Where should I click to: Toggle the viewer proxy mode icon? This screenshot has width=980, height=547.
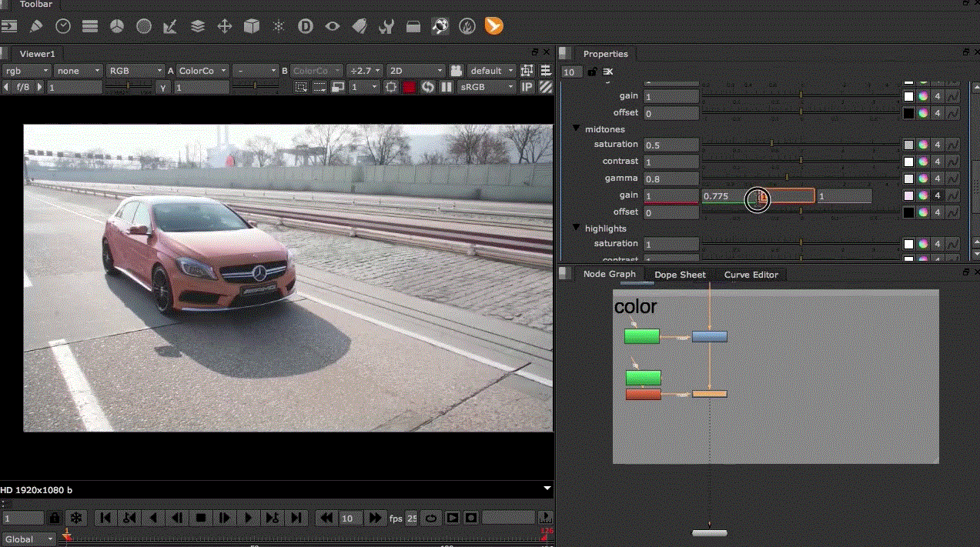pyautogui.click(x=338, y=87)
